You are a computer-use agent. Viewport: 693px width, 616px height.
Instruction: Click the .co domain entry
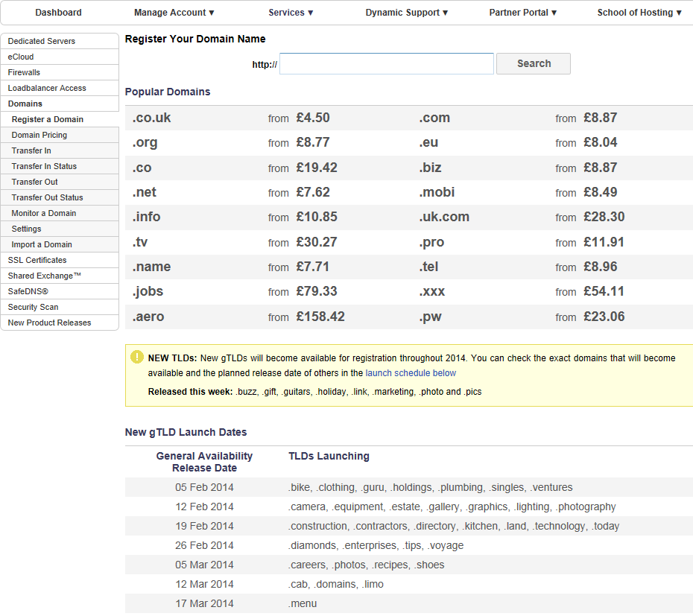tap(142, 168)
